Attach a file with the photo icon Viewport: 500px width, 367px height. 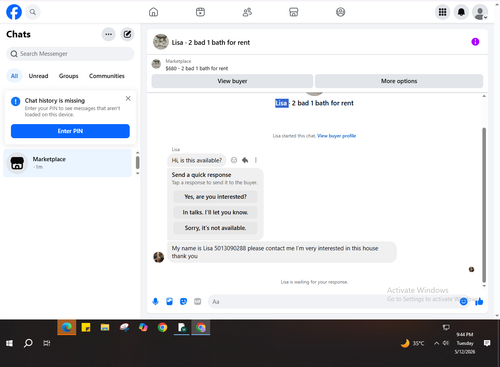[x=169, y=302]
